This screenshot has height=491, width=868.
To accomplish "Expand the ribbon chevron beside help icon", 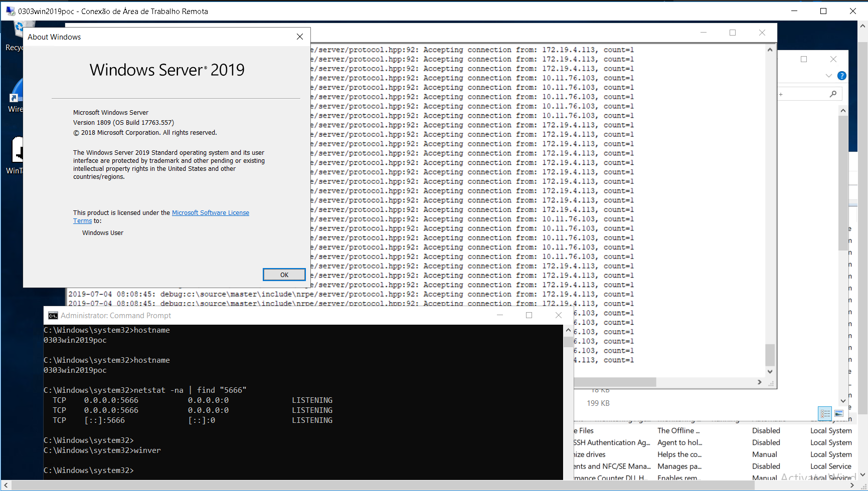I will click(x=828, y=76).
